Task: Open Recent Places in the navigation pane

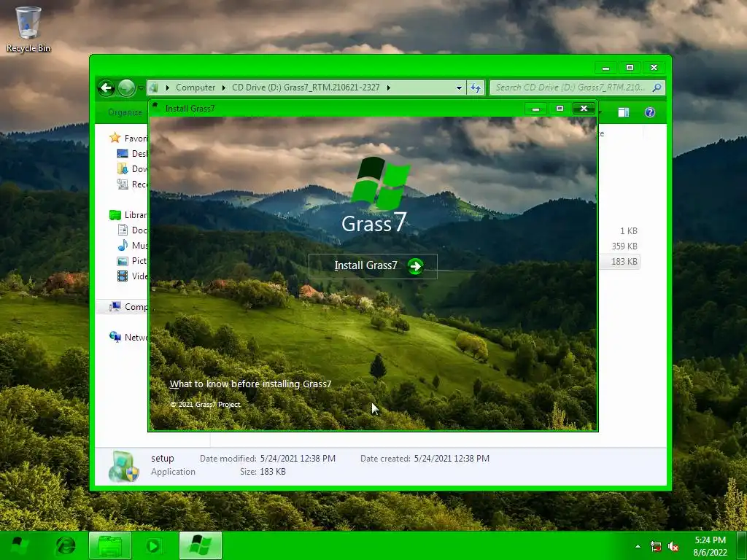Action: tap(139, 184)
